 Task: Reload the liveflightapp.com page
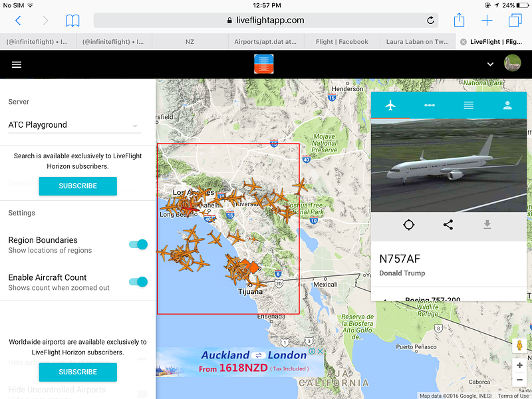pyautogui.click(x=430, y=21)
